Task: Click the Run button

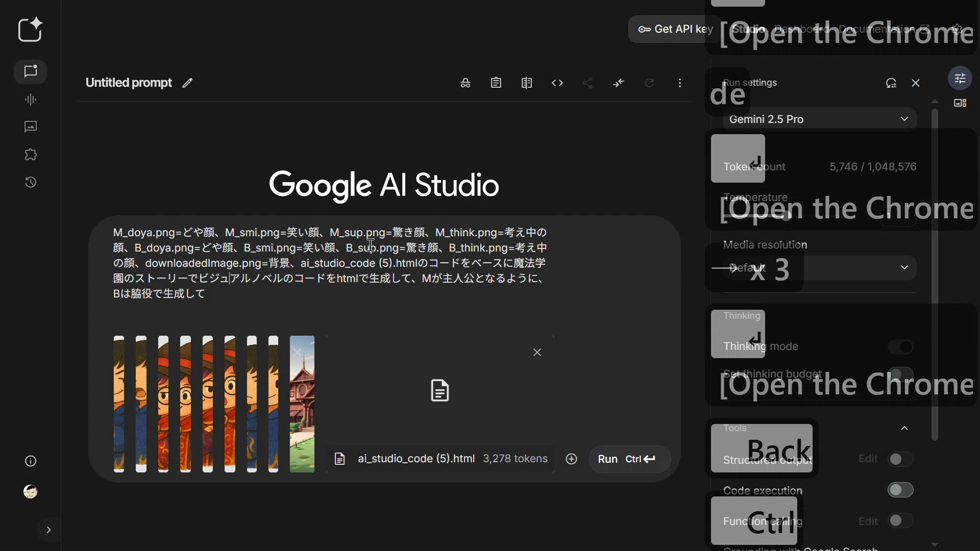Action: click(x=628, y=459)
